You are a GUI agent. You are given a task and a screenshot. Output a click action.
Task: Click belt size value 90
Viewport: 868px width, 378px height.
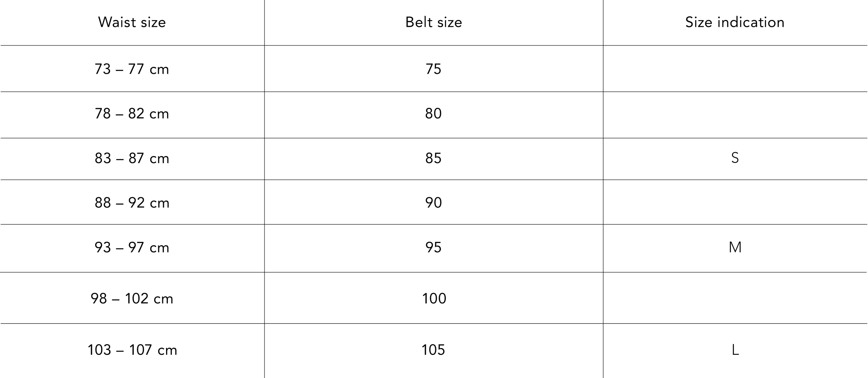click(x=433, y=203)
